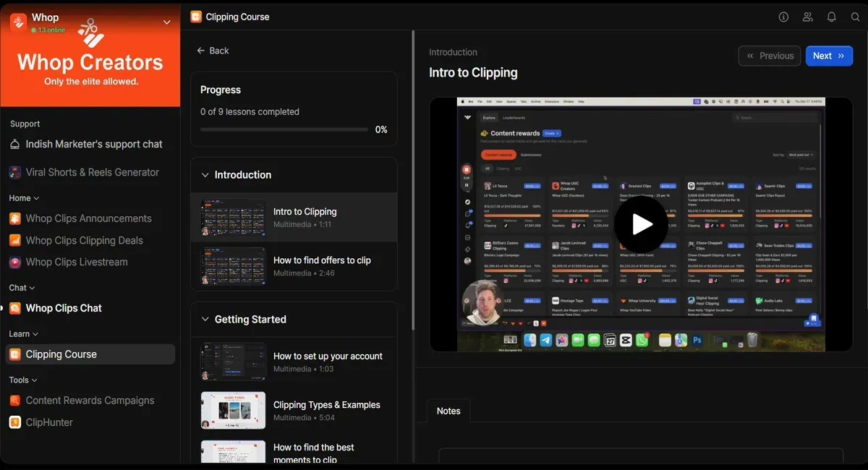This screenshot has height=470, width=868.
Task: Select the Notes tab
Action: [448, 411]
